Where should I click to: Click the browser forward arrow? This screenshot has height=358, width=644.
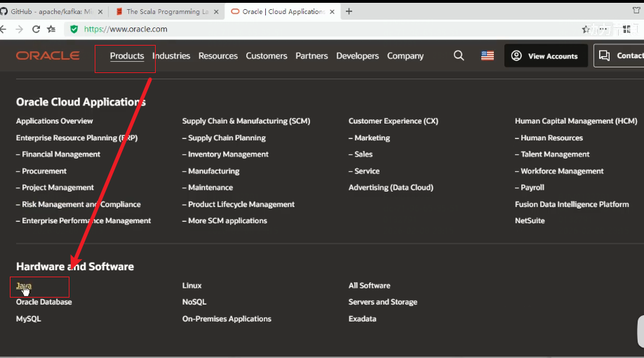[20, 29]
